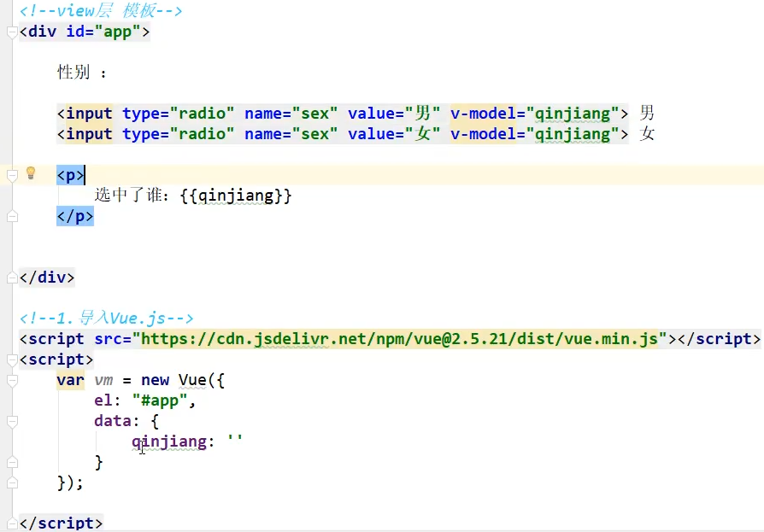The height and width of the screenshot is (532, 764).
Task: Click the standalone opening <script> tag
Action: pos(56,360)
